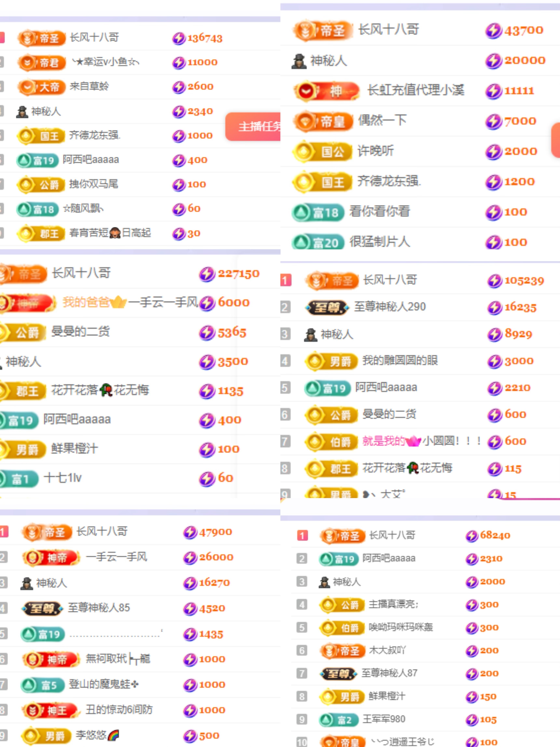
Task: Click the 至尊 badge next to 至尊神秘人87
Action: pos(339,674)
